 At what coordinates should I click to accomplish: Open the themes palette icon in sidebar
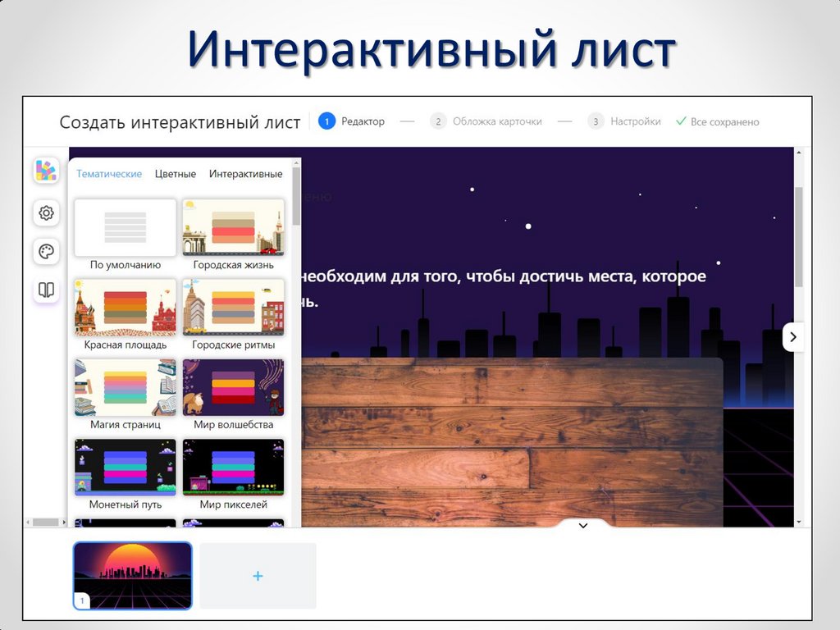(46, 171)
